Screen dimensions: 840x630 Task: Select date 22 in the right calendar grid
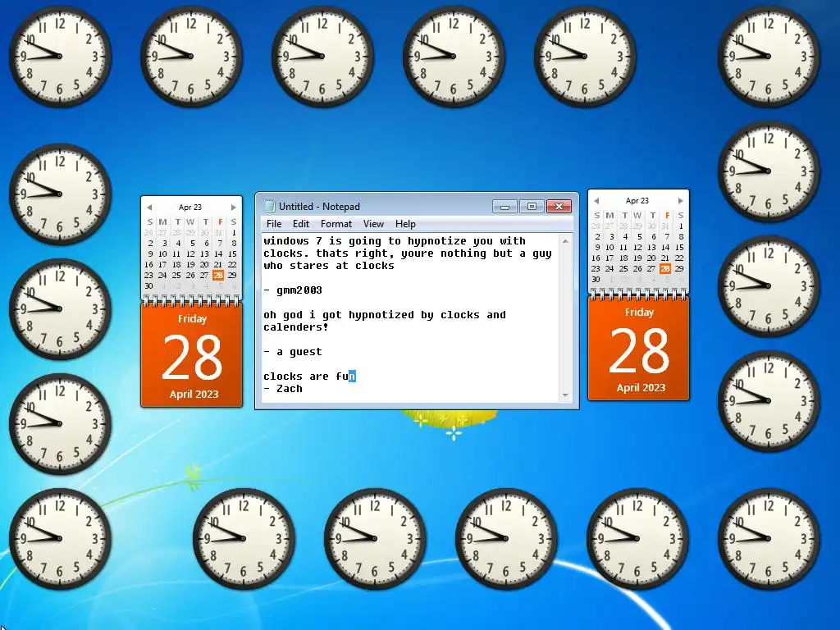tap(680, 258)
